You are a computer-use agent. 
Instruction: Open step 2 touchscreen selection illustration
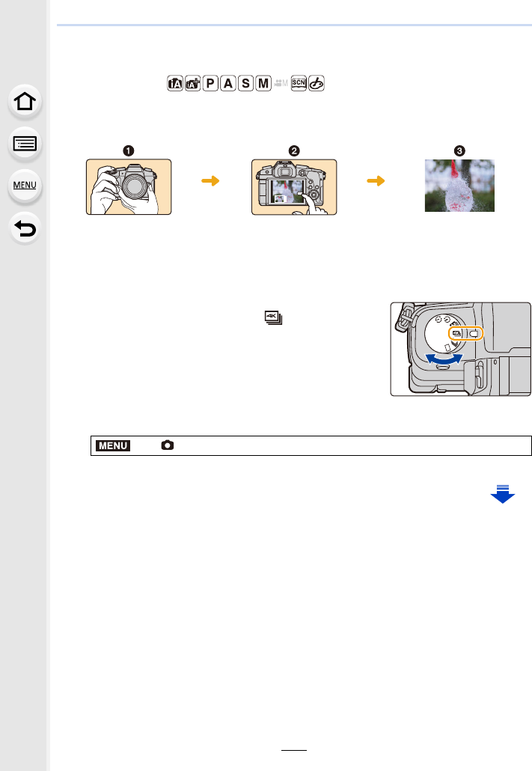[294, 187]
